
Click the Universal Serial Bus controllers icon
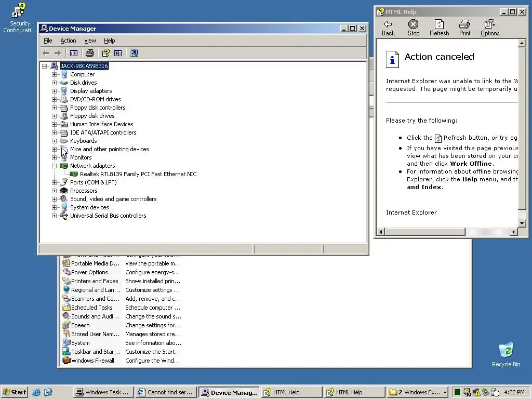[x=64, y=216]
